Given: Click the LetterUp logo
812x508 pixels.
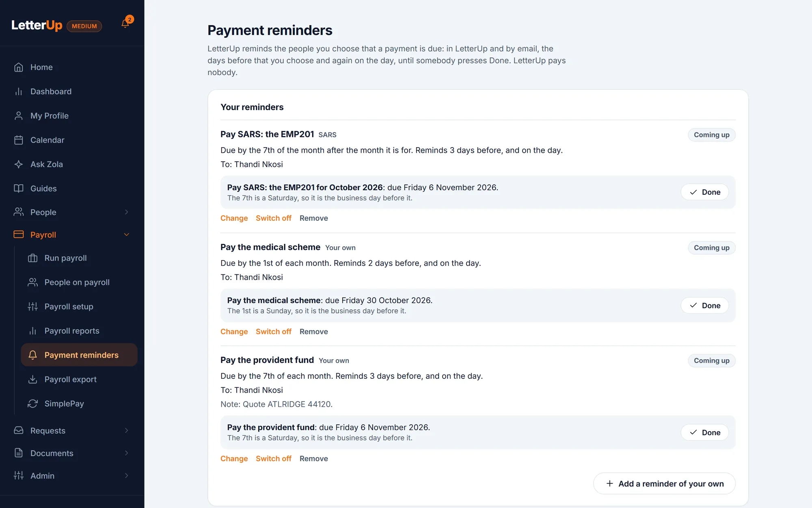Looking at the screenshot, I should point(37,25).
